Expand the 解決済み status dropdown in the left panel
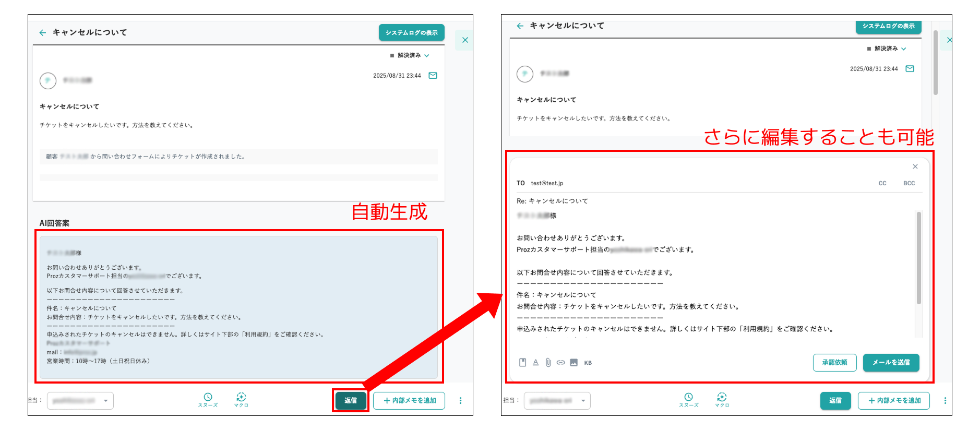 click(410, 55)
